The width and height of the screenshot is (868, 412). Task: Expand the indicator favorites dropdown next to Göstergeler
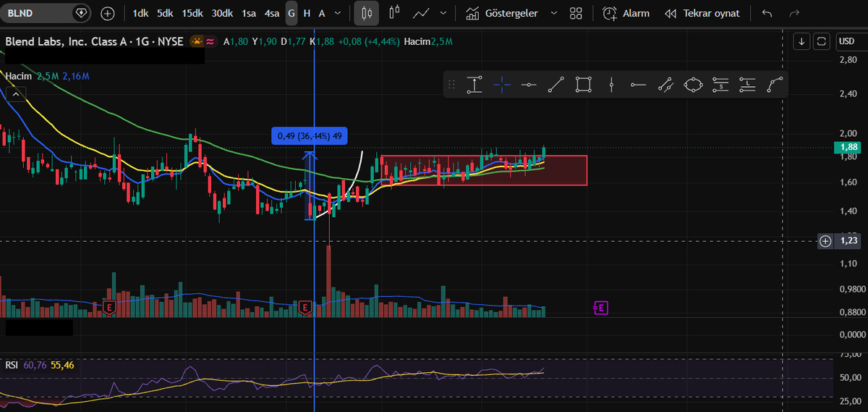pos(554,13)
